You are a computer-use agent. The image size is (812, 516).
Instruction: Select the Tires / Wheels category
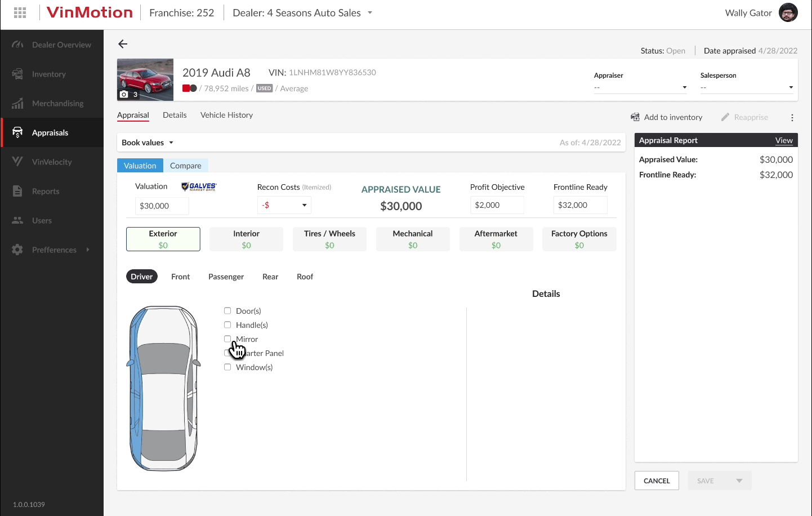[329, 239]
